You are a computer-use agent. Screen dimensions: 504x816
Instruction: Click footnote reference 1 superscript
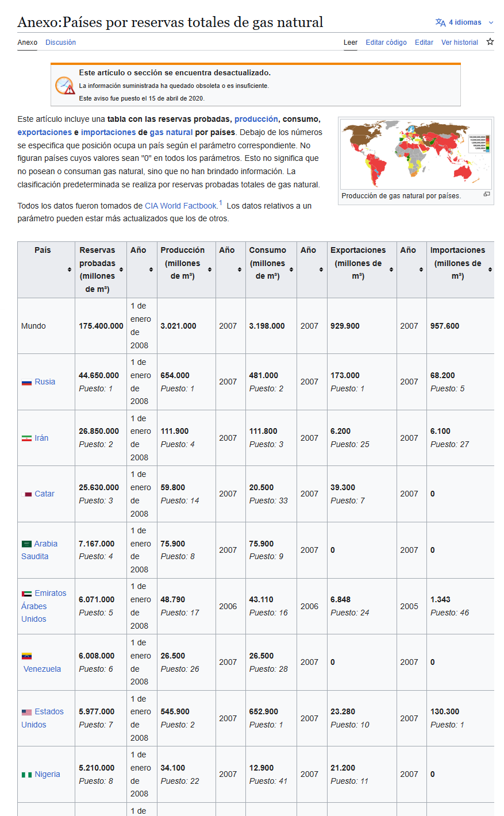pyautogui.click(x=221, y=203)
